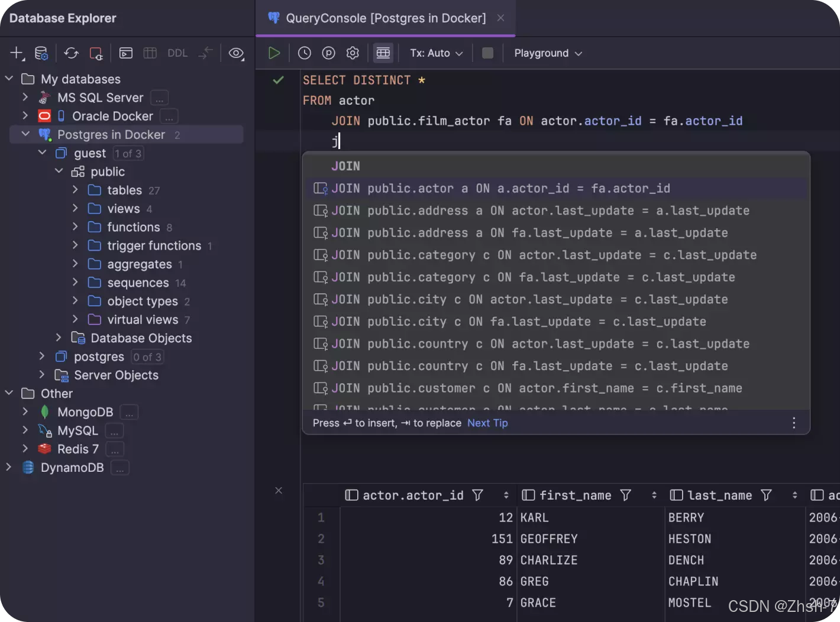840x622 pixels.
Task: Choose 'JOIN public.address a ON actor.last_update' suggestion
Action: (555, 210)
